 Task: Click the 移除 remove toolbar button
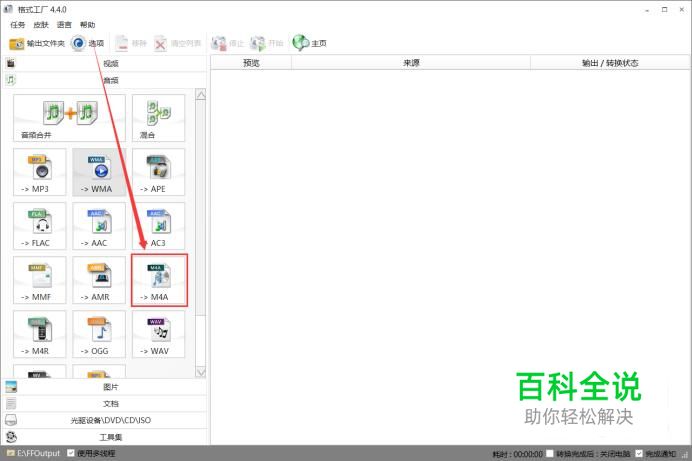[131, 43]
